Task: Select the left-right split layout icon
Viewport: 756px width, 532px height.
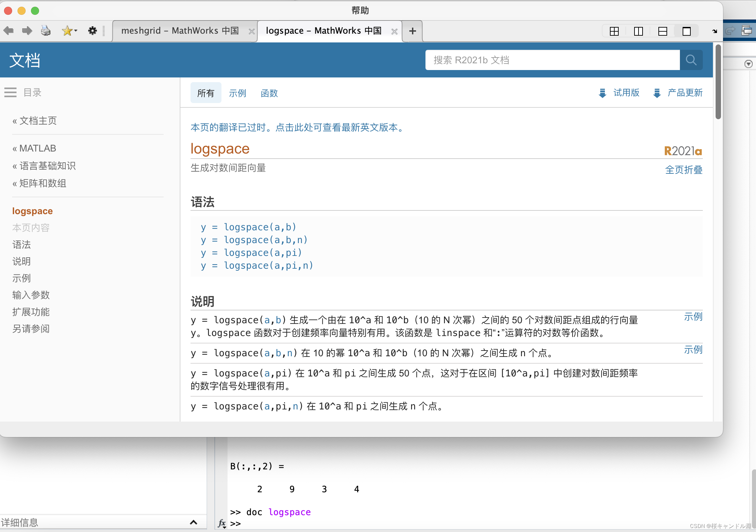Action: coord(638,31)
